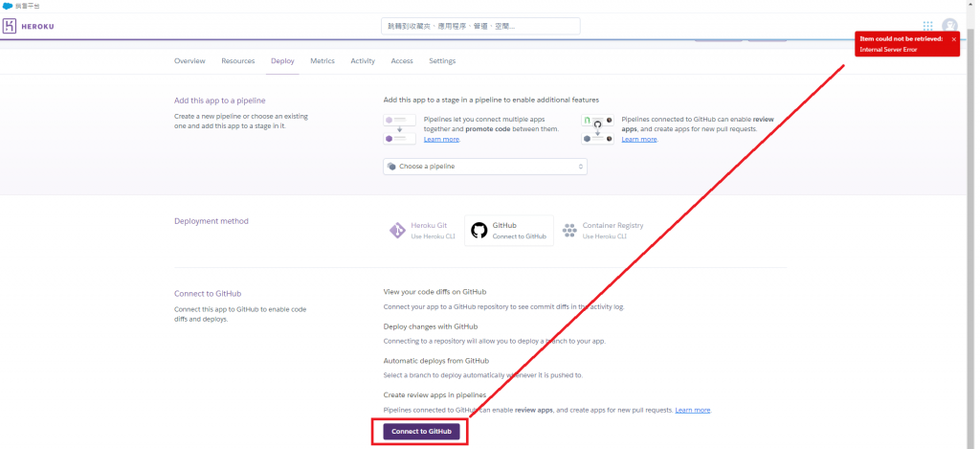The height and width of the screenshot is (449, 980).
Task: Switch to the Resources tab
Action: click(x=238, y=61)
